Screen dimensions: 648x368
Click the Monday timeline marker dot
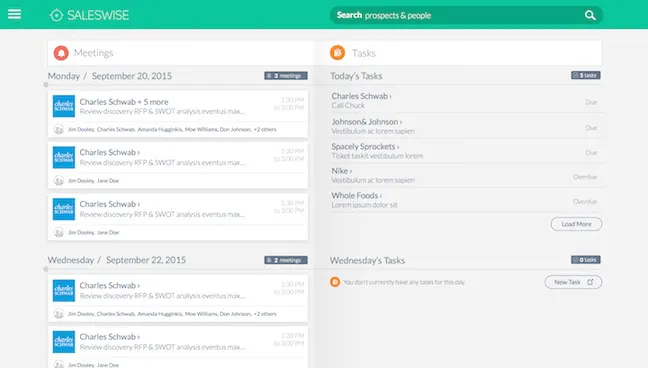pyautogui.click(x=46, y=85)
